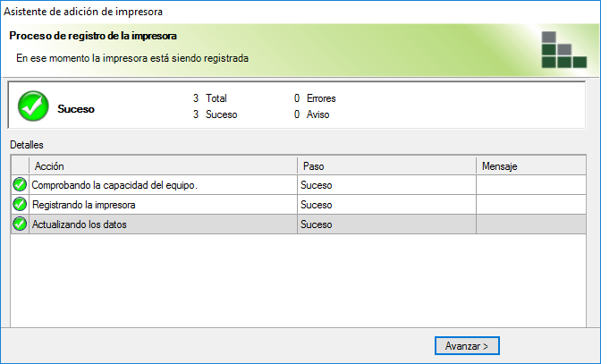This screenshot has height=364, width=601.
Task: Click the '3 Total' summary count
Action: [209, 98]
